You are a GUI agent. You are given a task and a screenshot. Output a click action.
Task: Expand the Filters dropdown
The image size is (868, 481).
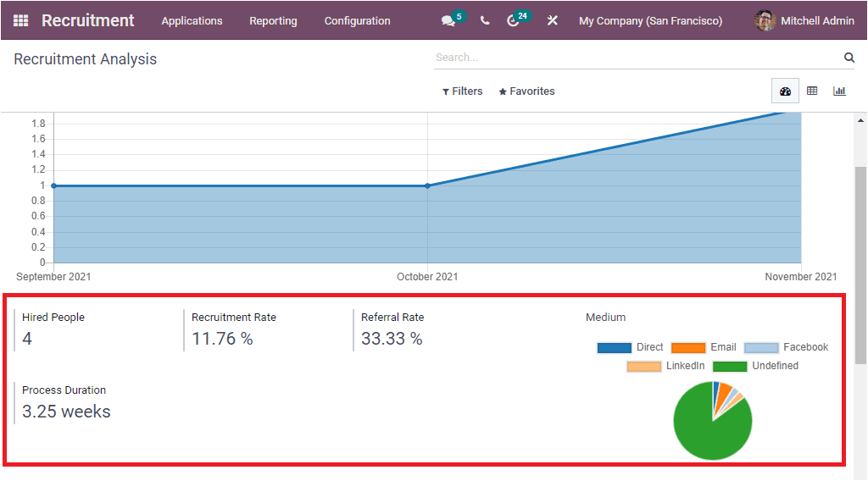click(463, 91)
